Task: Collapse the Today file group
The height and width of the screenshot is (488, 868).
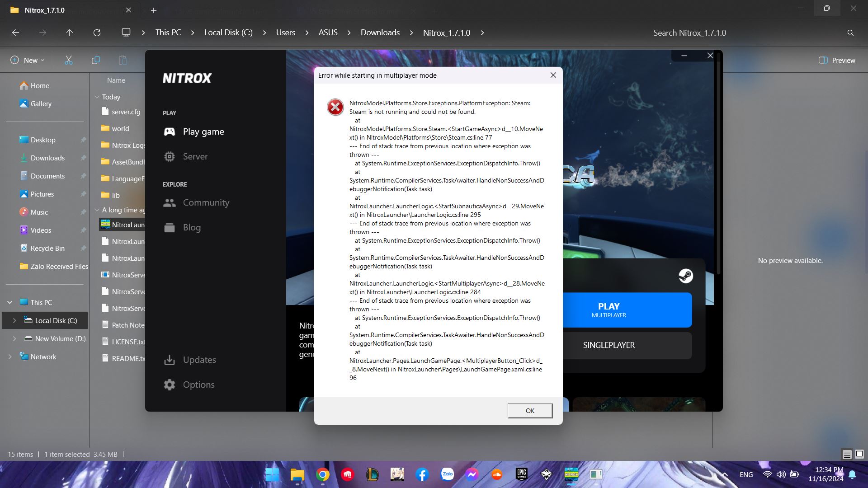Action: (x=97, y=97)
